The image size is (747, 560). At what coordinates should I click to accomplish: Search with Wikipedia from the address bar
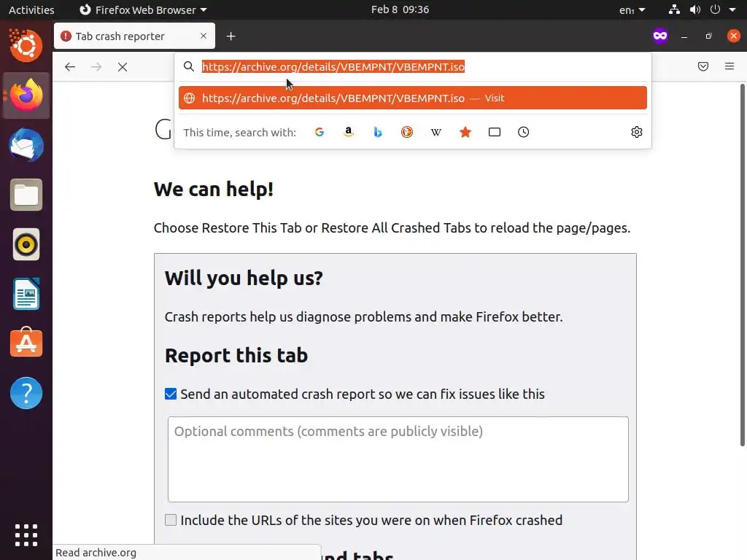[x=436, y=133]
